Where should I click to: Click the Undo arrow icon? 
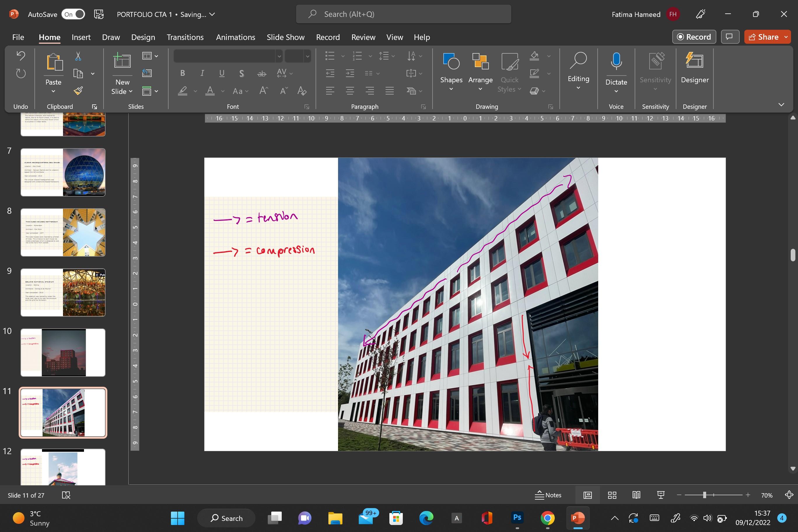[x=21, y=56]
